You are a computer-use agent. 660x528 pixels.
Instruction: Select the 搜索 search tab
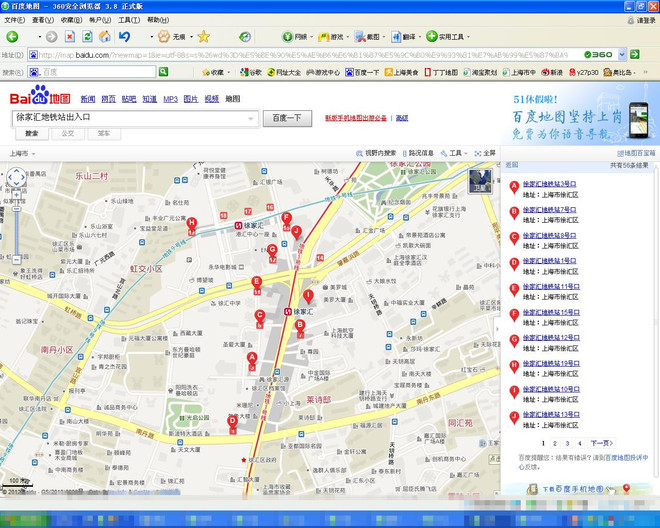32,133
